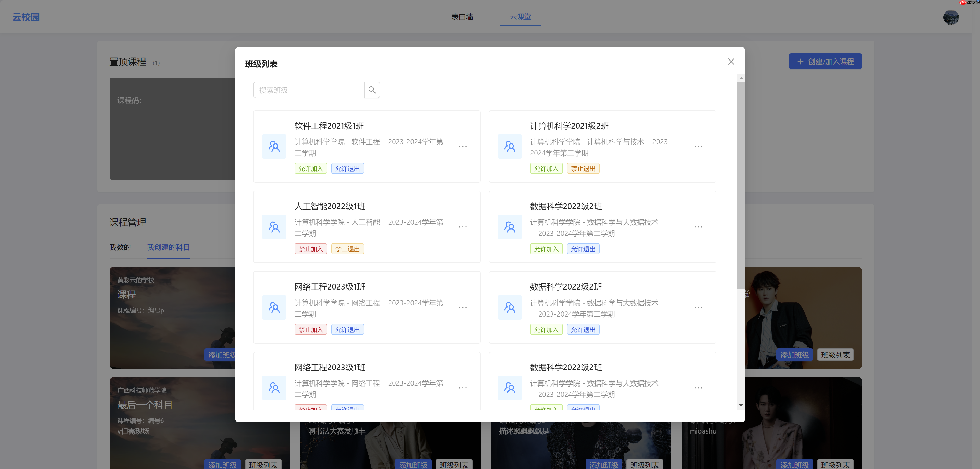Viewport: 980px width, 469px height.
Task: Open the more options menu on 计算机科学2021级2班
Action: click(x=698, y=146)
